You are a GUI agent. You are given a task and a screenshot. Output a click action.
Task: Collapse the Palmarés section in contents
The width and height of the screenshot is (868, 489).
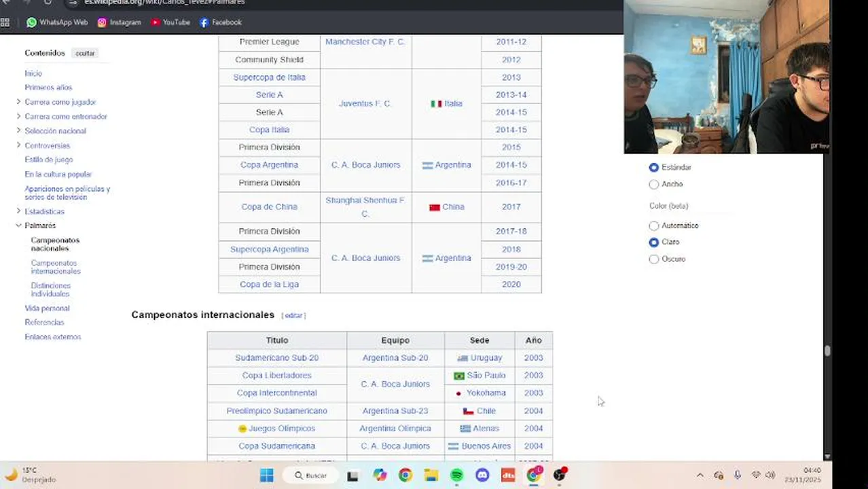[18, 225]
